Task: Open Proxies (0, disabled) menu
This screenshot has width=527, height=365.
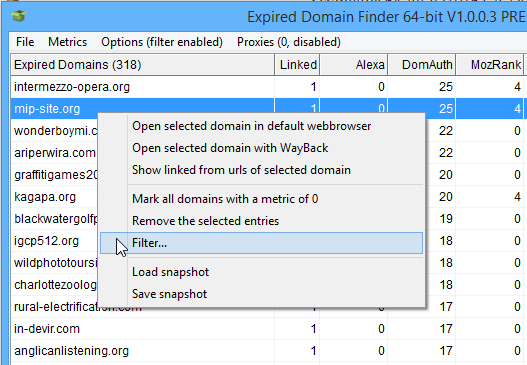Action: point(289,42)
